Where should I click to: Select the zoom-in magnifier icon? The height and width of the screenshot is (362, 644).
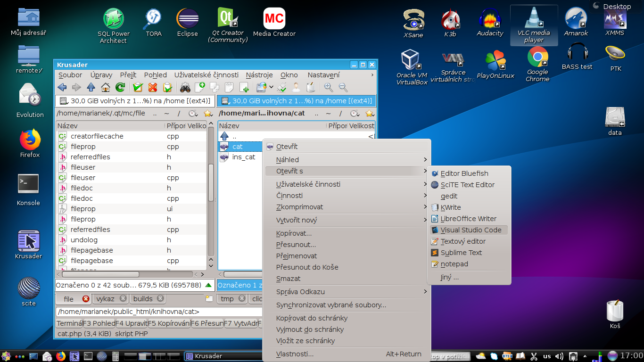pos(327,87)
